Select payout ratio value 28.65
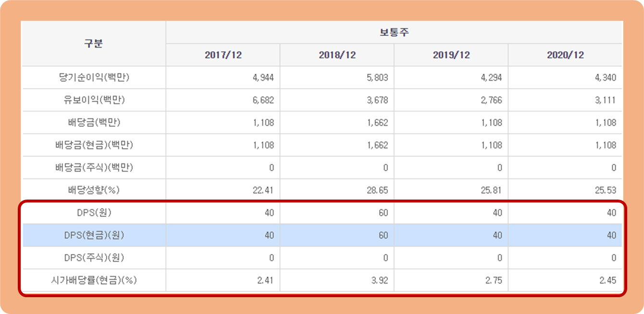 click(377, 190)
